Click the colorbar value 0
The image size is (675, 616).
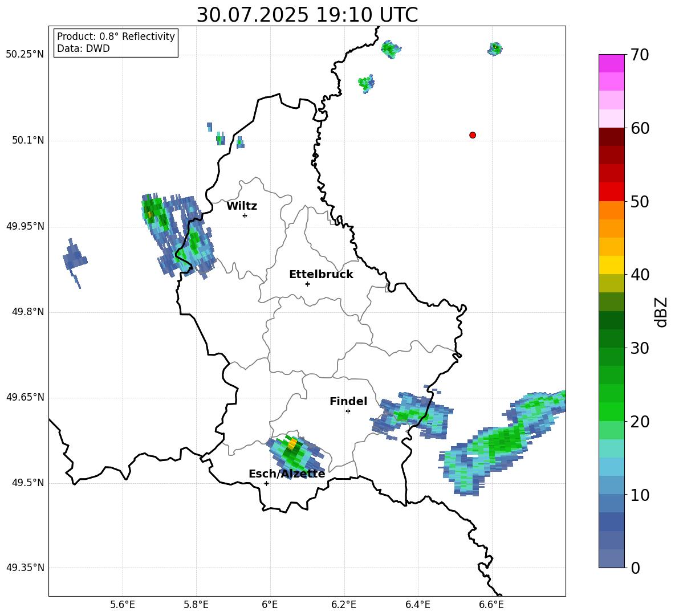pyautogui.click(x=635, y=568)
